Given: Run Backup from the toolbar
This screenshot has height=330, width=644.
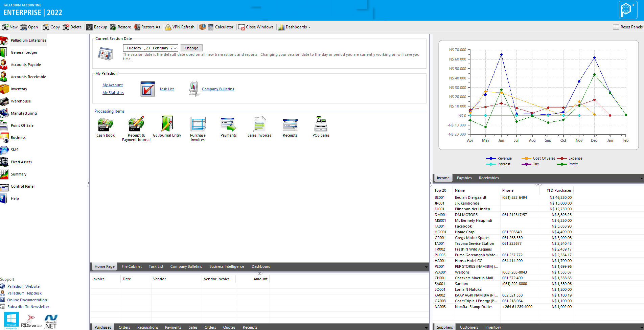Looking at the screenshot, I should tap(97, 27).
